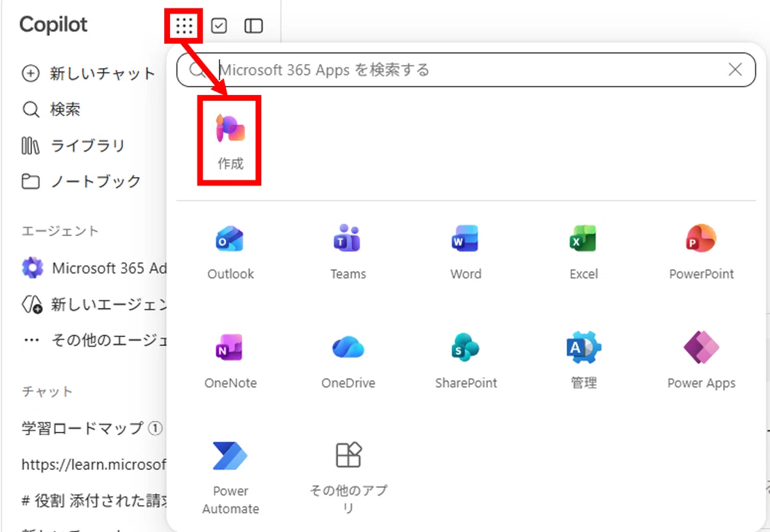770x532 pixels.
Task: Open the Word app
Action: (x=466, y=252)
